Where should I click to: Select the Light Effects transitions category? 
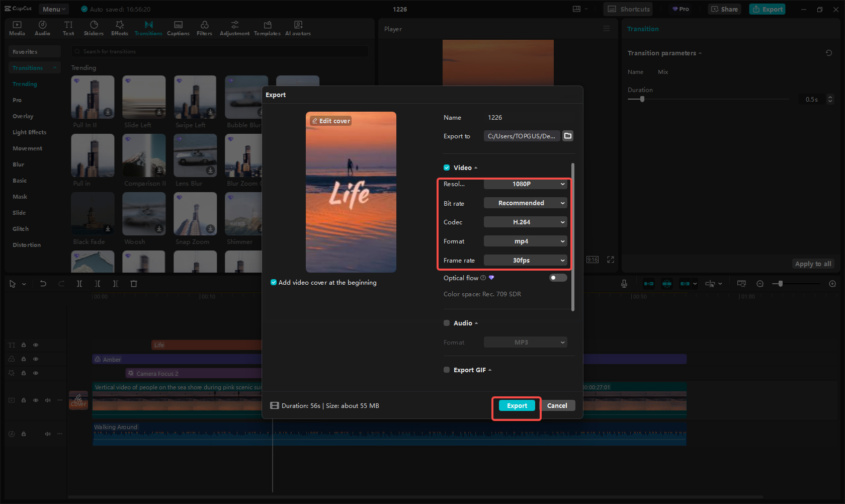pyautogui.click(x=29, y=132)
